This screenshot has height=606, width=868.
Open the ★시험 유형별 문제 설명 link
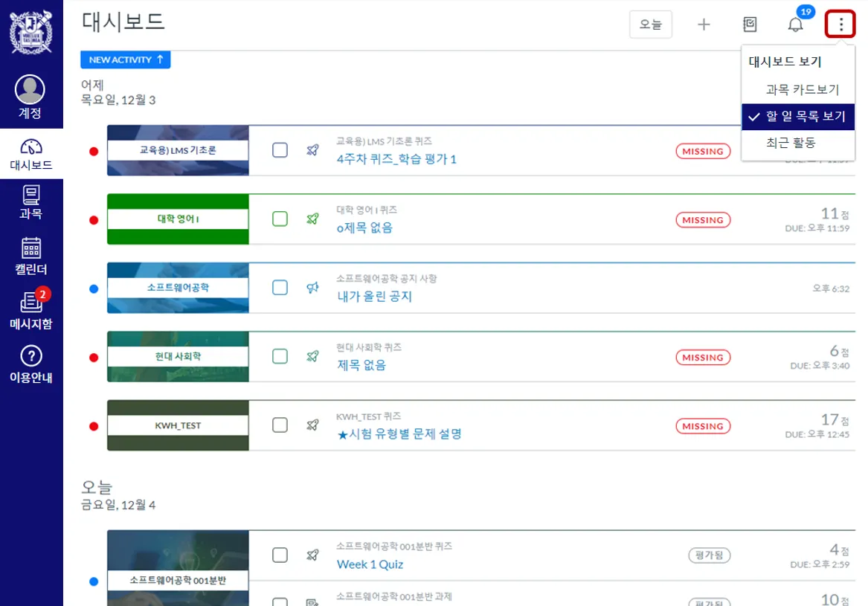click(399, 433)
